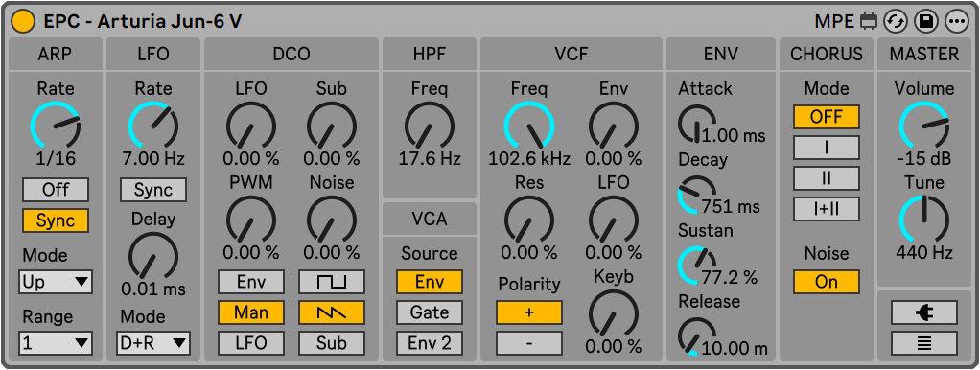Click the HPF Freq knob
This screenshot has width=980, height=370.
[x=430, y=125]
